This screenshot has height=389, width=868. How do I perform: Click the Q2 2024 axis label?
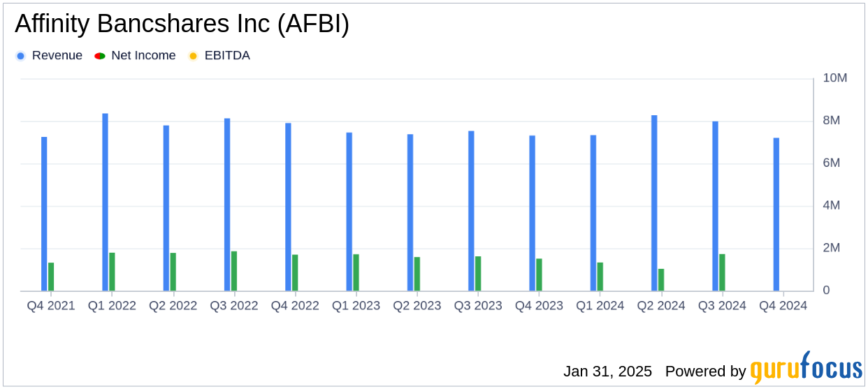(x=661, y=306)
